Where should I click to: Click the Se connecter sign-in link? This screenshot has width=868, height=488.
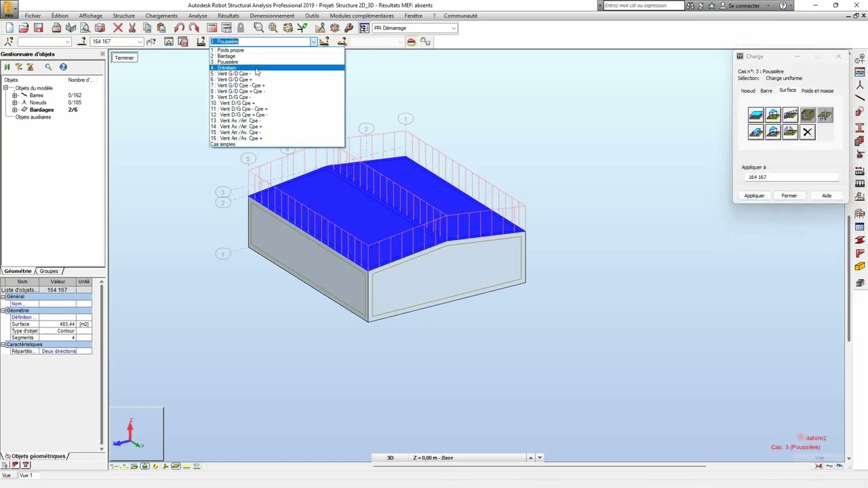click(744, 5)
